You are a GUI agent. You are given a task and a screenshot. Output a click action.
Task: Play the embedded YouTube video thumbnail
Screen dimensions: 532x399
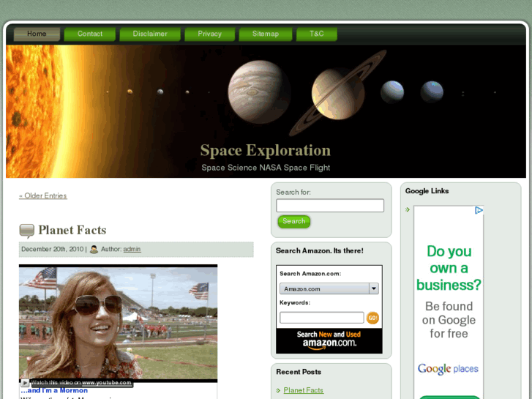click(x=118, y=323)
